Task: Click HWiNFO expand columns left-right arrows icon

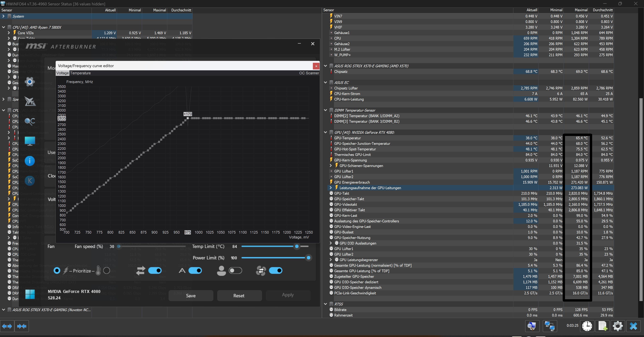Action: coord(7,326)
